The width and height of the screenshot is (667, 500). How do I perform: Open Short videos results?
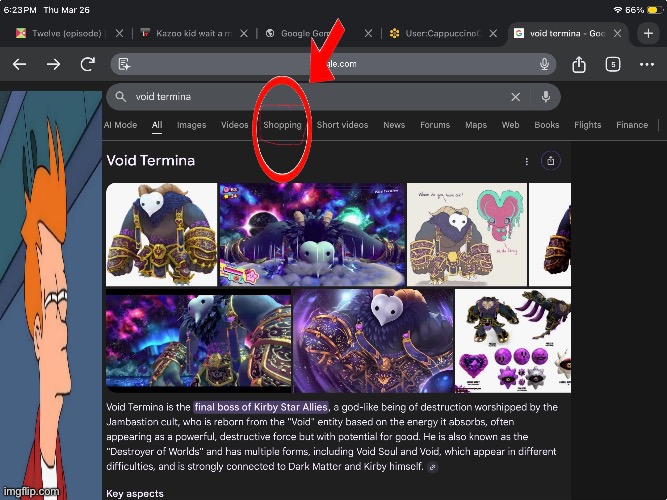pos(342,125)
